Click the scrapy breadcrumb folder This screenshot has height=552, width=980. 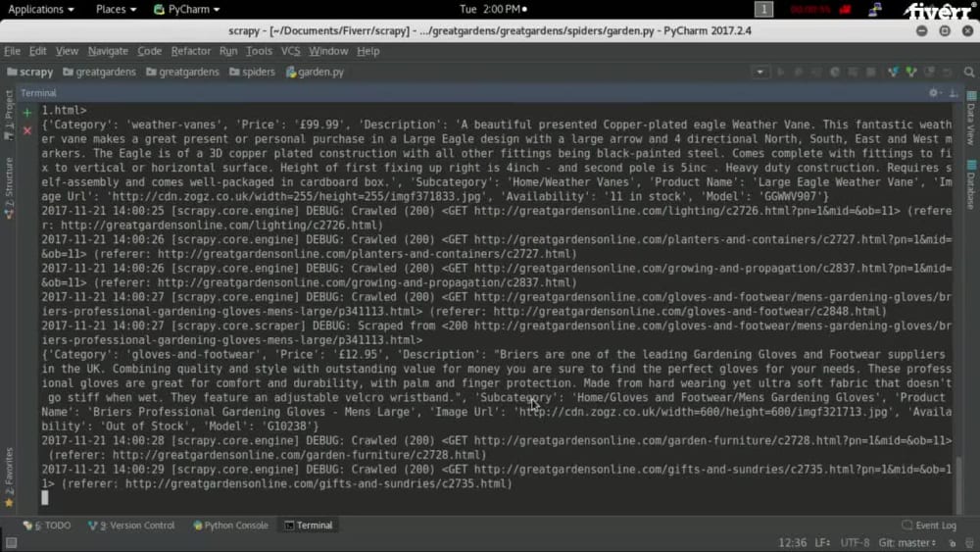coord(30,72)
